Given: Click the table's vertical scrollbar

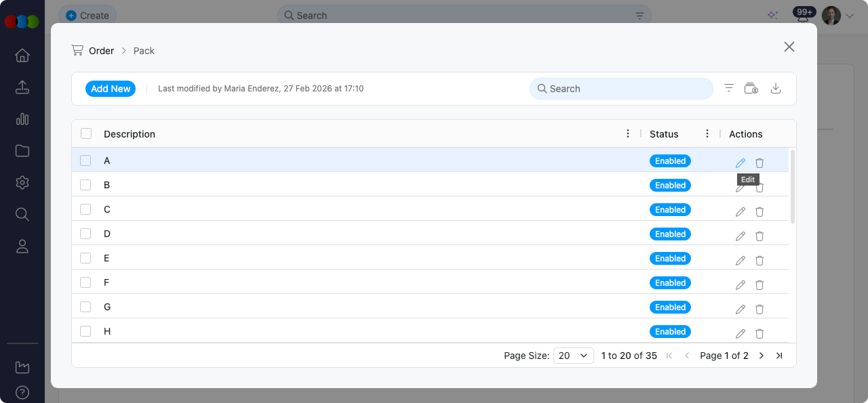Looking at the screenshot, I should coord(793,186).
